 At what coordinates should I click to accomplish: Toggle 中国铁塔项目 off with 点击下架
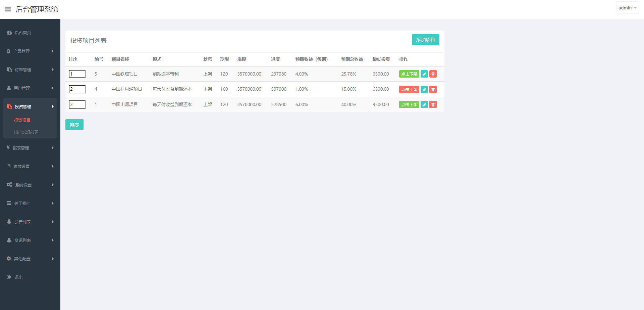click(x=409, y=74)
